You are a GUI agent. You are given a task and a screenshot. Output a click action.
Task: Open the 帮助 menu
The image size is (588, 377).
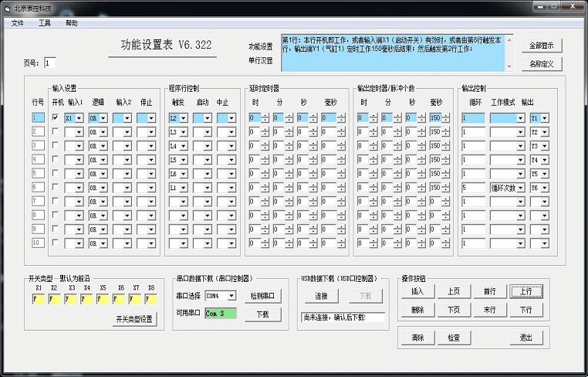pos(71,23)
